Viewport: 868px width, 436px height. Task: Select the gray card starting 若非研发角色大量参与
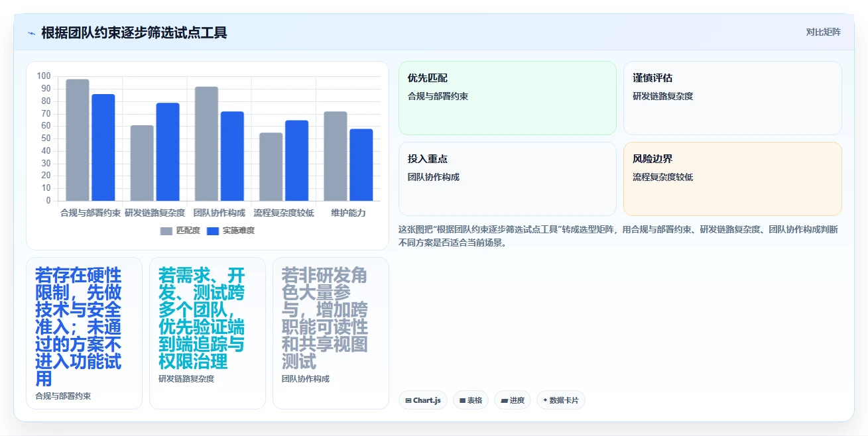(x=331, y=333)
